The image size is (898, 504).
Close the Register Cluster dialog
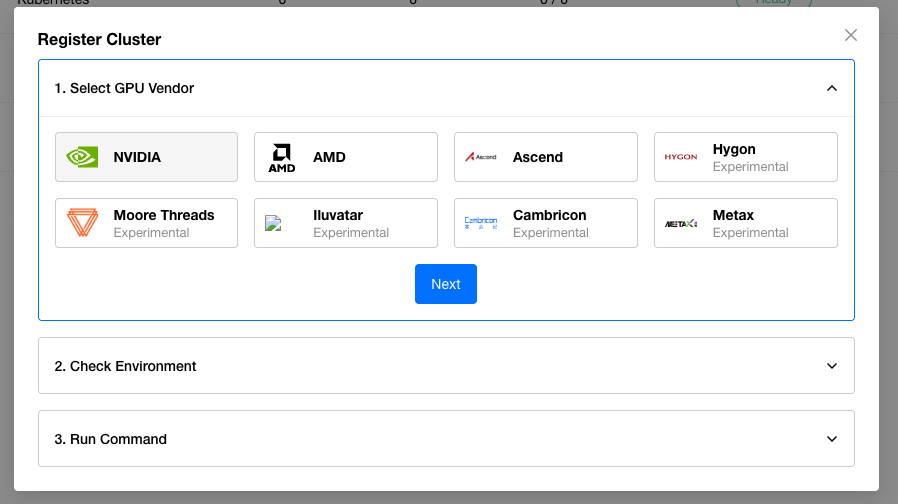(851, 35)
